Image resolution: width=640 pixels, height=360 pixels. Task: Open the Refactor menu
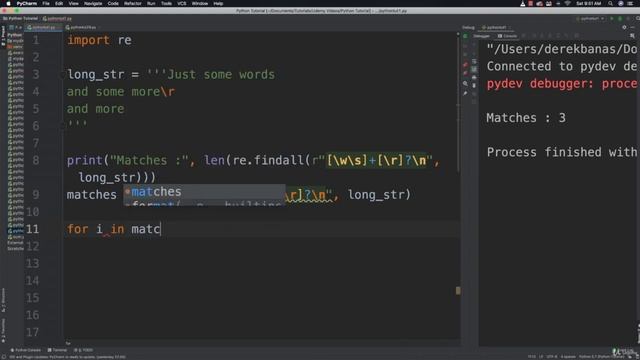click(x=133, y=3)
